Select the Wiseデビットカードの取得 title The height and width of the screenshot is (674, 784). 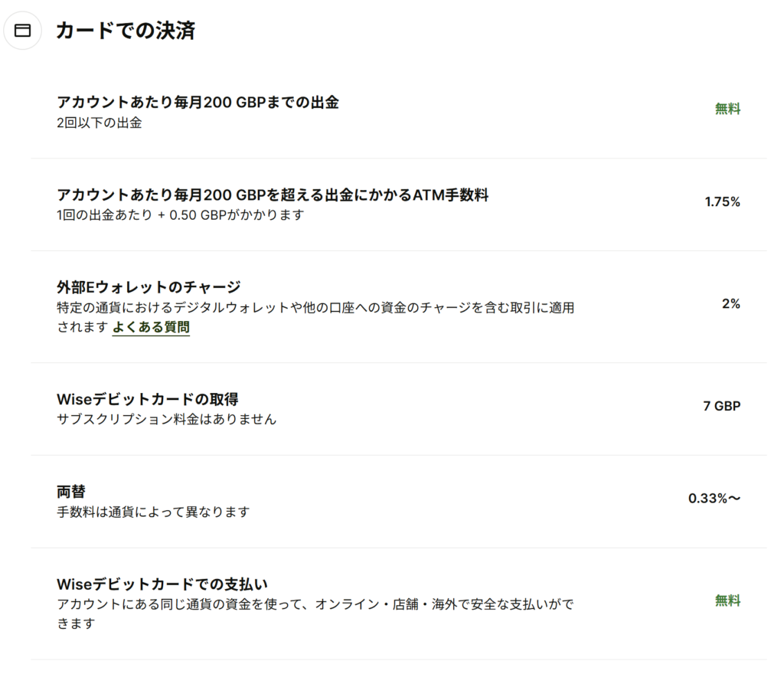pyautogui.click(x=148, y=400)
